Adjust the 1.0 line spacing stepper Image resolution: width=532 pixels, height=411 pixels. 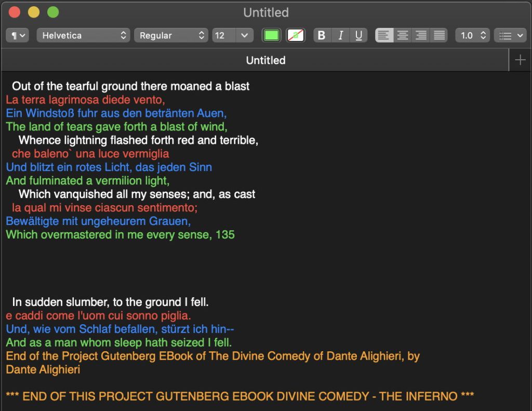point(483,35)
